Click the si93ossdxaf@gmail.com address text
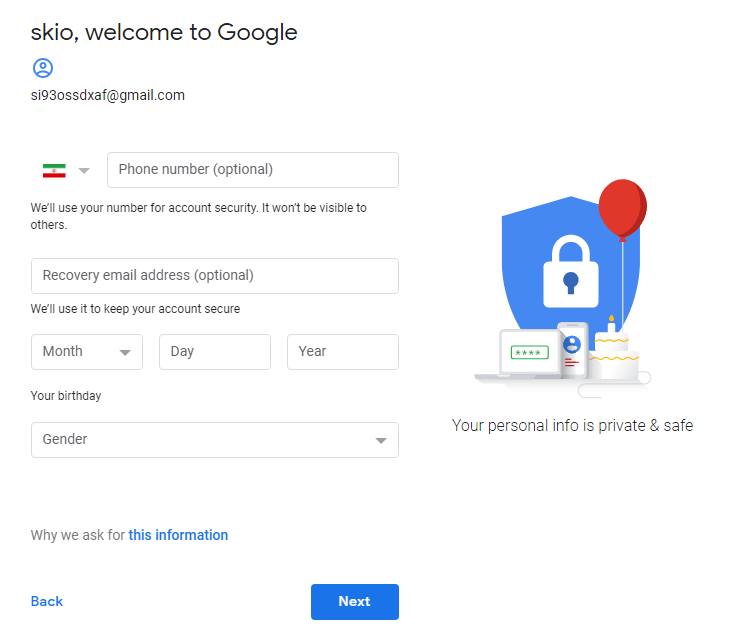Viewport: 734px width, 635px height. (108, 96)
